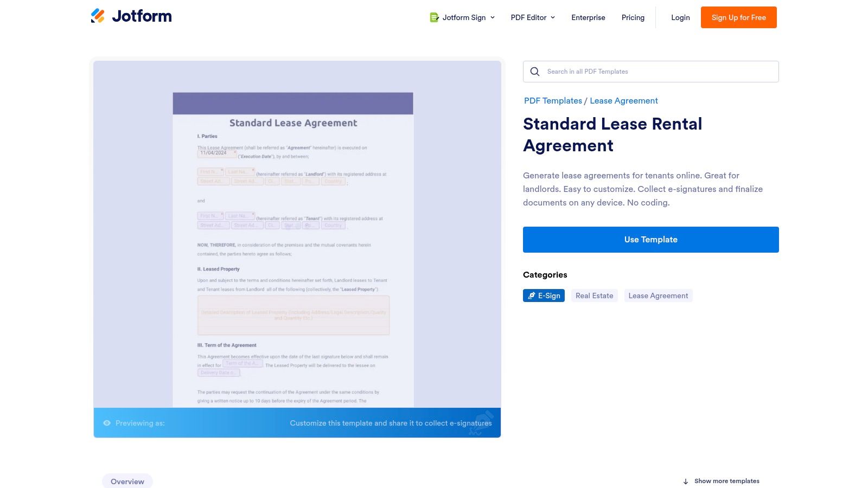Toggle the Lease Agreement category filter

point(658,296)
